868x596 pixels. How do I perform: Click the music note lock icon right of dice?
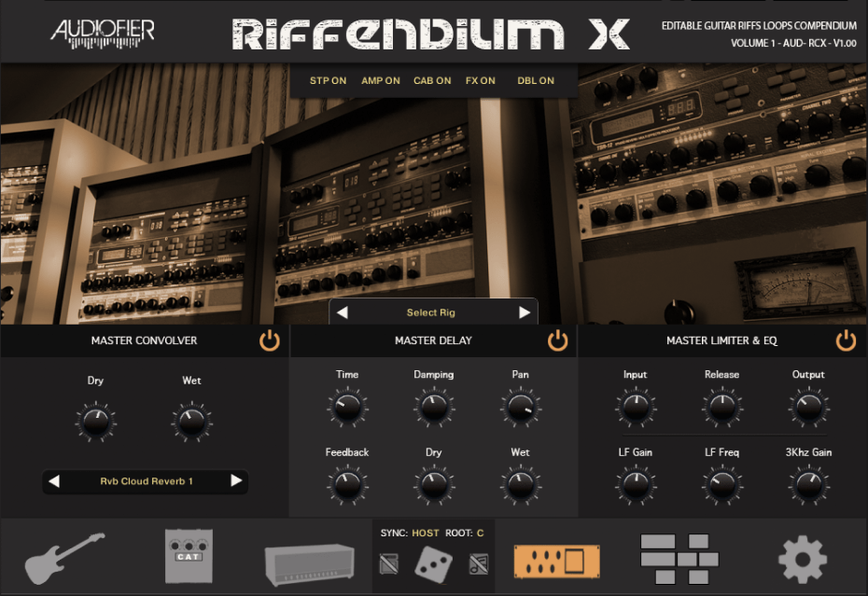click(478, 564)
